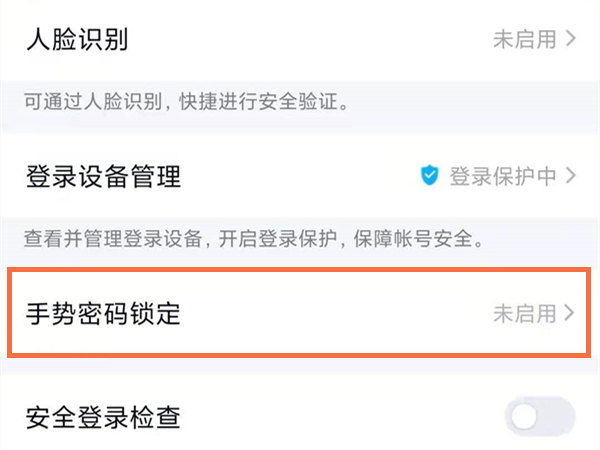Tap the 手势密码锁定 label
Image resolution: width=600 pixels, height=450 pixels.
pyautogui.click(x=103, y=313)
